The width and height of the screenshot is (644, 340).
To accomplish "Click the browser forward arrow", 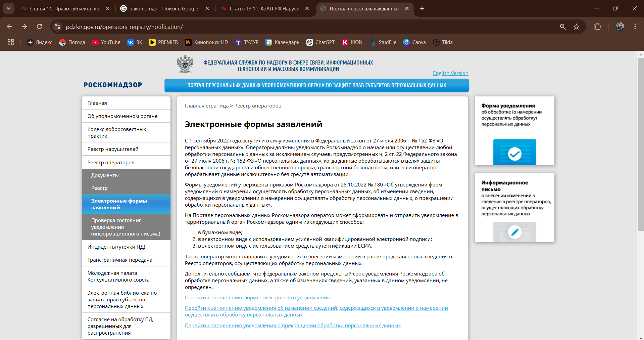I will (24, 27).
